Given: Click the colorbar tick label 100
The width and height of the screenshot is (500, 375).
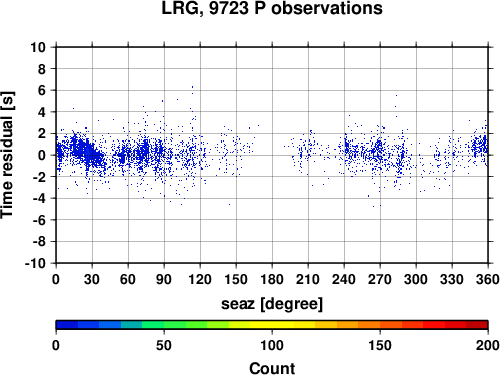Looking at the screenshot, I should (272, 345).
